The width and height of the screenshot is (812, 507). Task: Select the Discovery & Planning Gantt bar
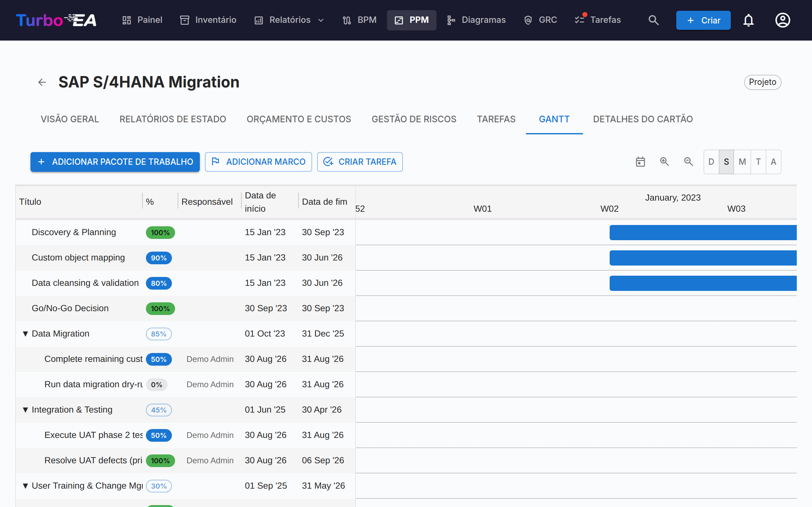(703, 232)
